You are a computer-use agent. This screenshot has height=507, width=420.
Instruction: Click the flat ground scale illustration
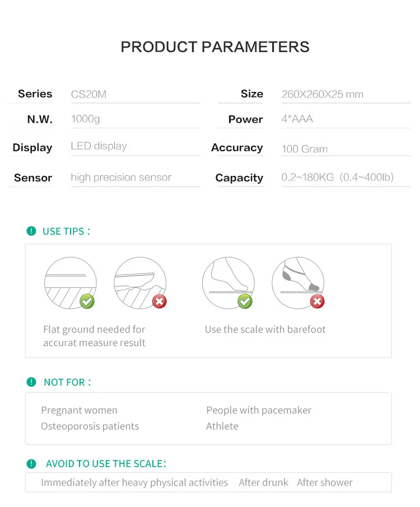[70, 282]
